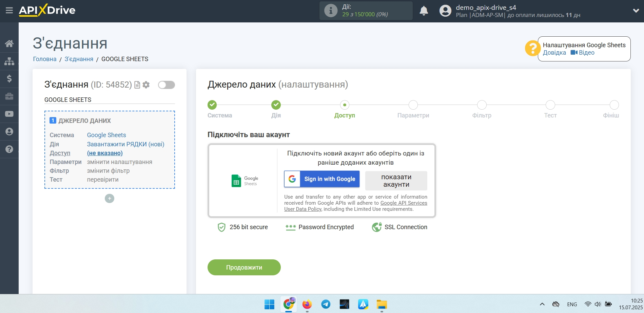Open Telegram in the taskbar
Viewport: 644px width, 313px height.
326,304
